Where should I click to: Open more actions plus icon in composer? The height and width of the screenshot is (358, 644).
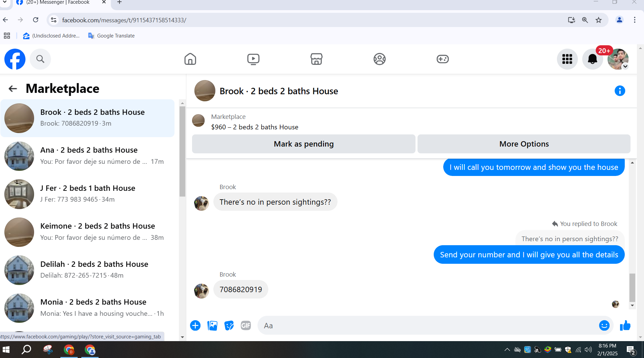click(195, 326)
